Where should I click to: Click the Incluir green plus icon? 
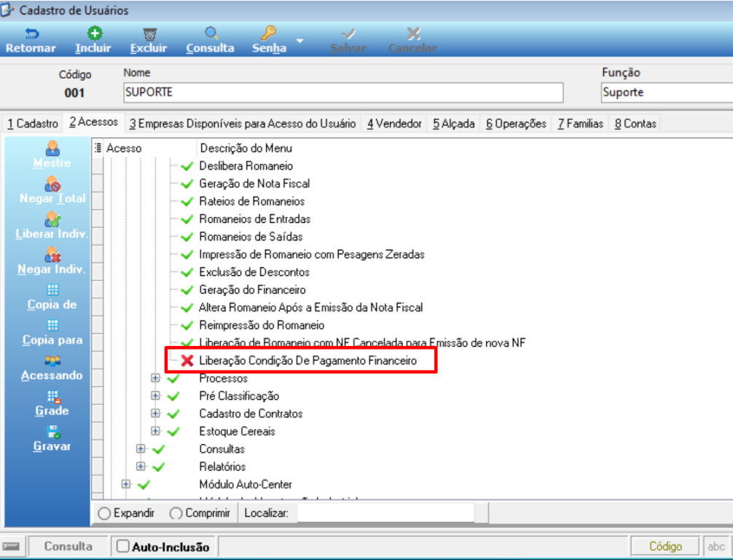(x=95, y=33)
